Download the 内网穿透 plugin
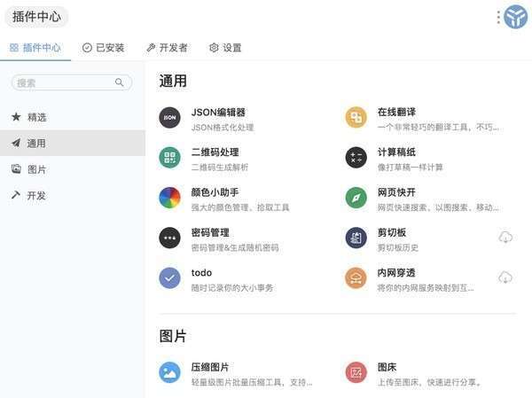This screenshot has width=532, height=398. (x=505, y=277)
